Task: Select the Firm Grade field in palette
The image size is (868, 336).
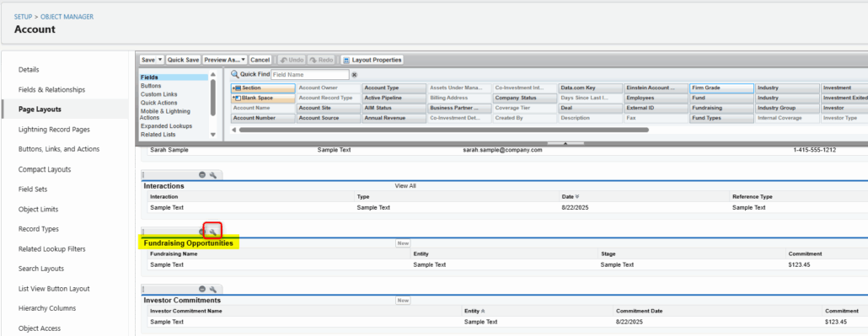Action: click(x=721, y=88)
